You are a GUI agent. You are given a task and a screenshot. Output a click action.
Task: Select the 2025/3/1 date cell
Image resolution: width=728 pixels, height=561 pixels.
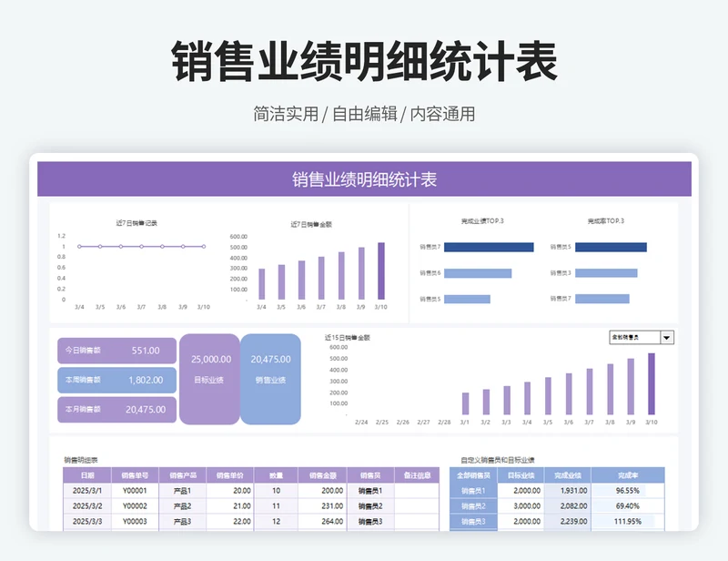tap(87, 491)
